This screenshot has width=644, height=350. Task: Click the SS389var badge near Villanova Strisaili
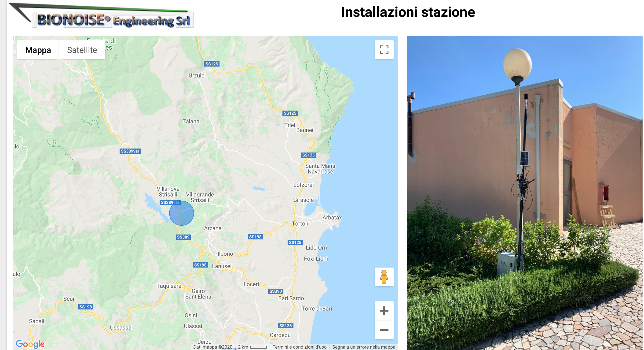pyautogui.click(x=170, y=202)
